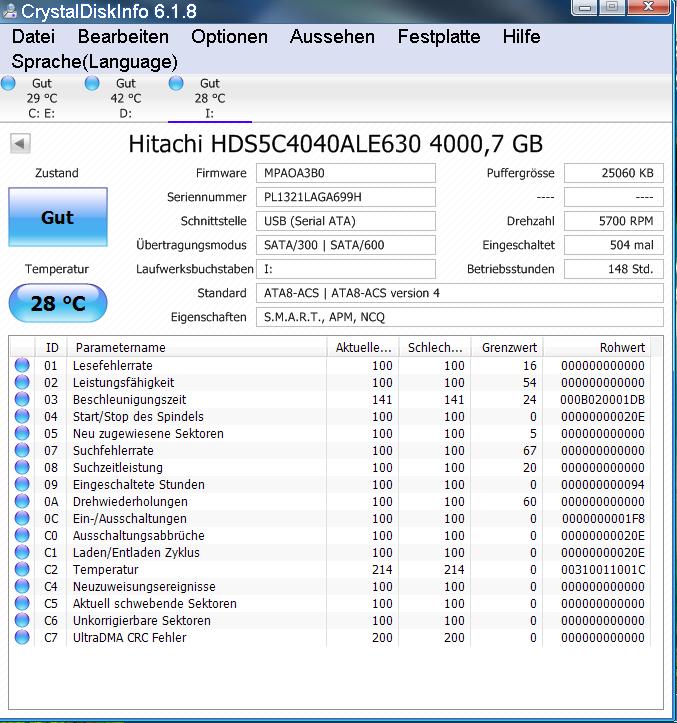This screenshot has height=723, width=677.
Task: Click the Rohwert column header
Action: click(597, 347)
